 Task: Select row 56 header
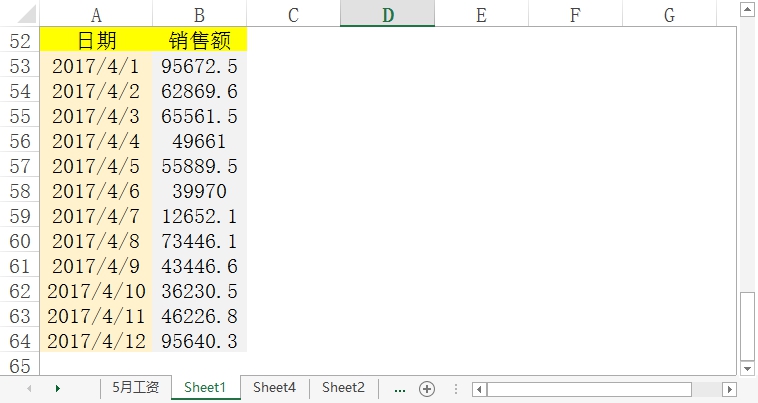(20, 141)
